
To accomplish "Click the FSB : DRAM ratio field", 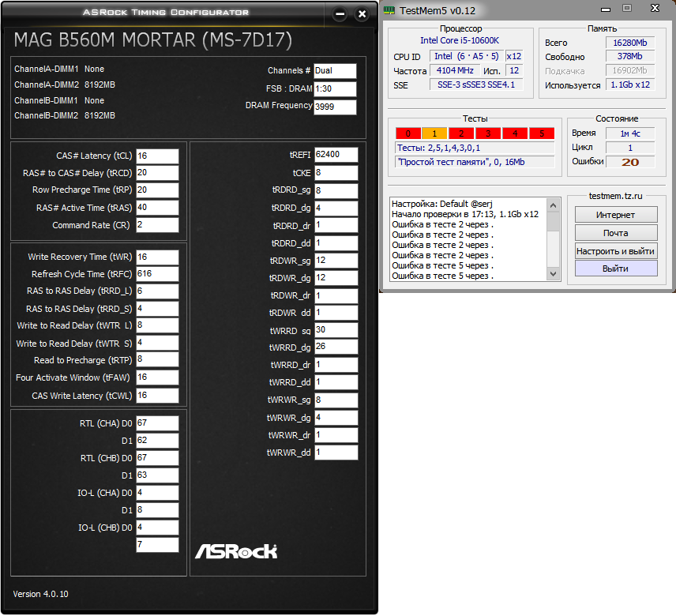I will point(335,89).
